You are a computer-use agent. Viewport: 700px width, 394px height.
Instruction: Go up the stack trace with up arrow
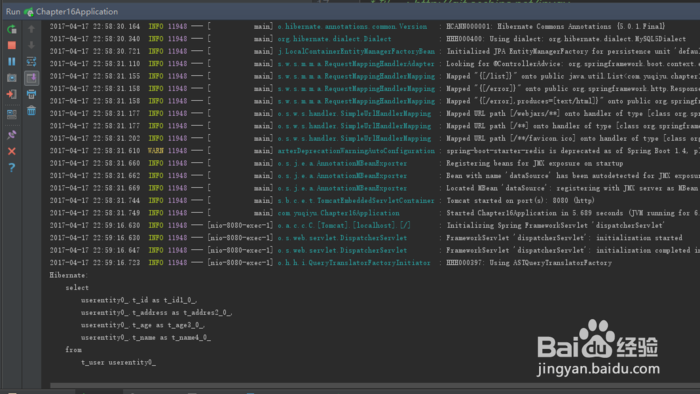(x=31, y=29)
